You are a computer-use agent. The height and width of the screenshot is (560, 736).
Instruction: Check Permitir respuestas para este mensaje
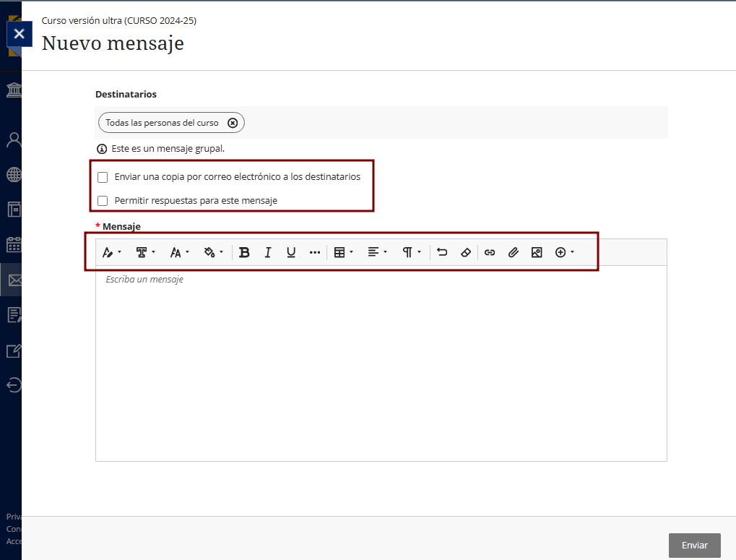click(x=103, y=201)
